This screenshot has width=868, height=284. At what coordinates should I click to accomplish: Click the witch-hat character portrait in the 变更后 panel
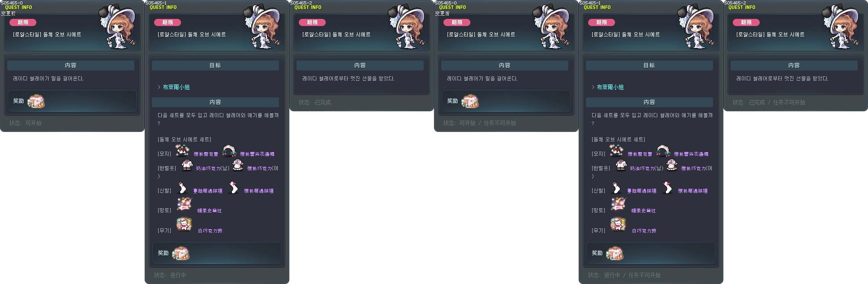(551, 27)
